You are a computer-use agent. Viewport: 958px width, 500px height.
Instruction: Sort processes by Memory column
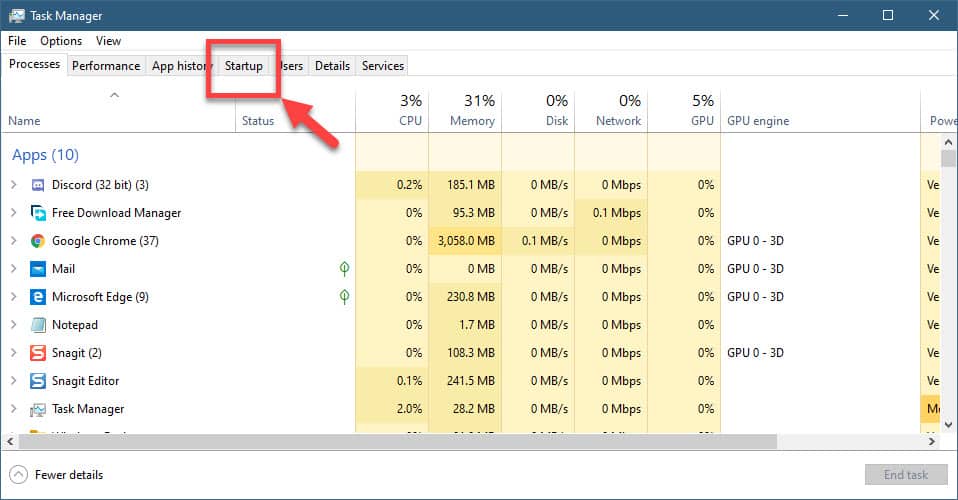[x=466, y=111]
